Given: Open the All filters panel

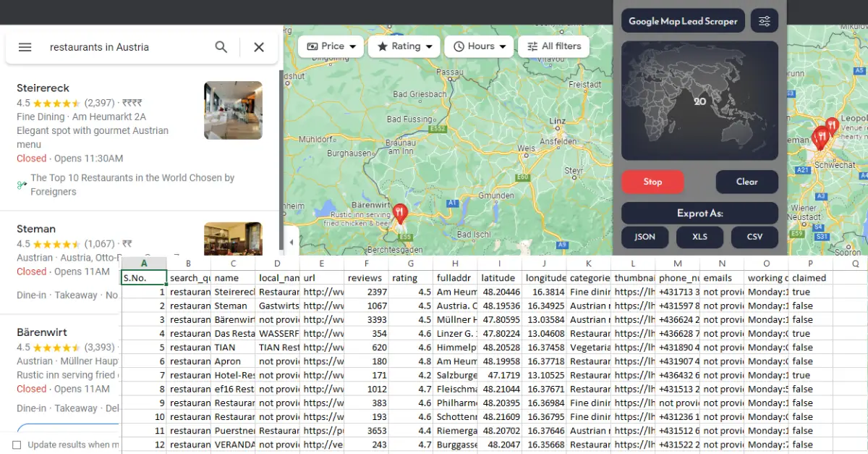Looking at the screenshot, I should (x=553, y=46).
